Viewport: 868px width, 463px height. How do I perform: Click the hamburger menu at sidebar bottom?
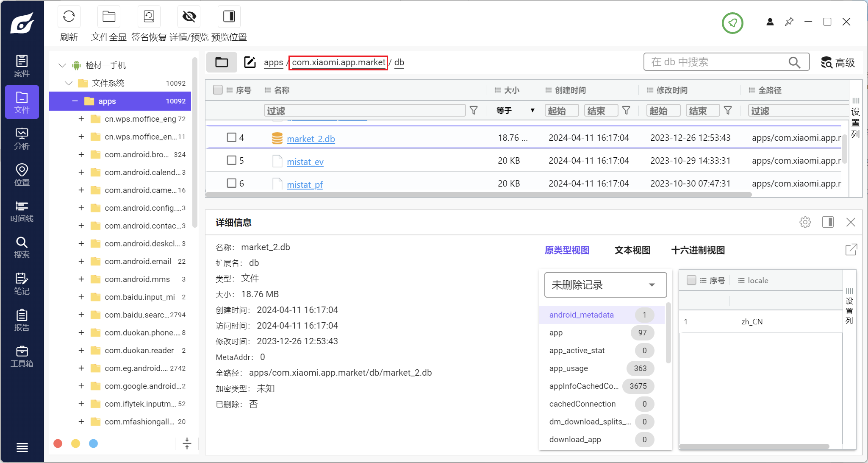[x=22, y=447]
